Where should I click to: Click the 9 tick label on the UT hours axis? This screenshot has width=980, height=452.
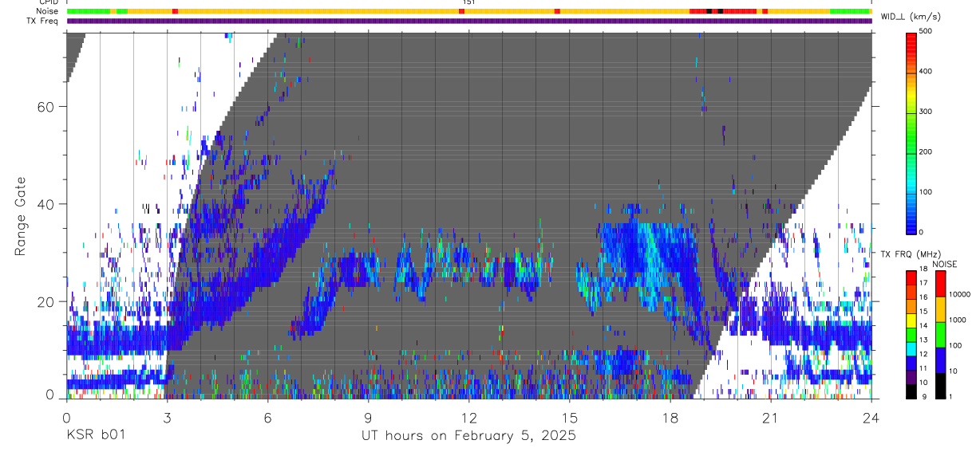point(368,417)
